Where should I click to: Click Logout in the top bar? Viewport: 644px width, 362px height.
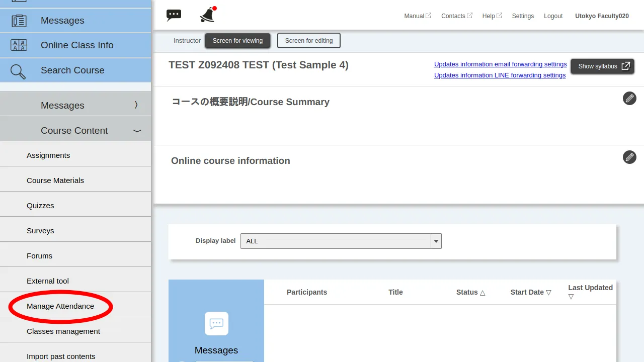point(553,16)
